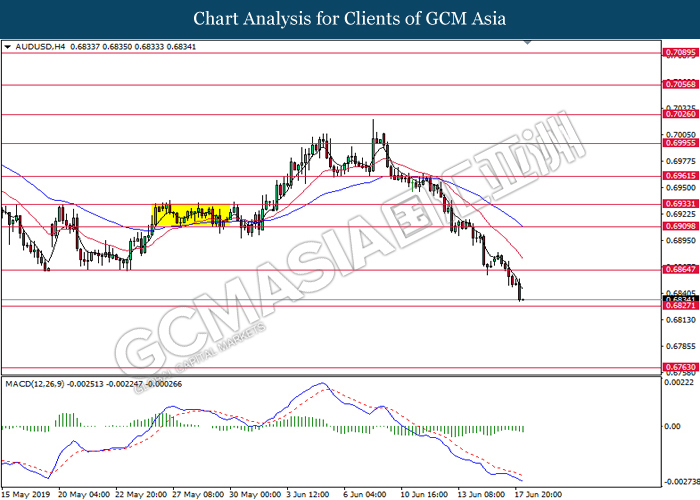Click the 0.69615 price level label

pyautogui.click(x=680, y=176)
